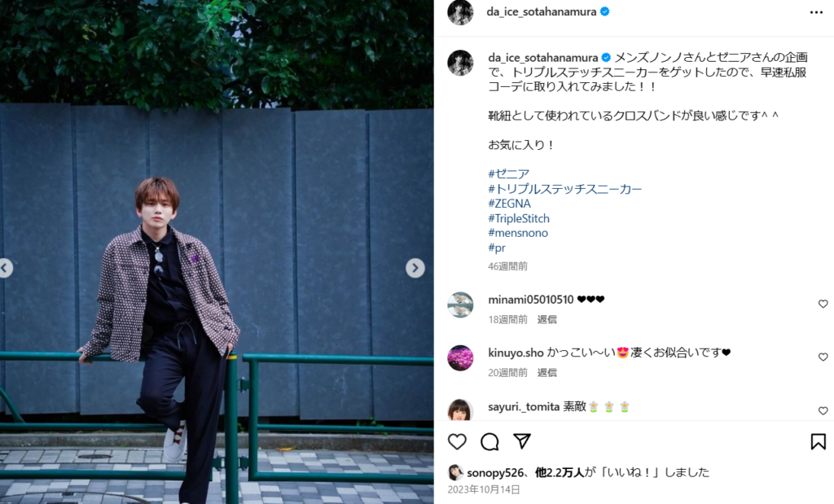This screenshot has width=834, height=504.
Task: Like minami05010510's comment
Action: (x=823, y=304)
